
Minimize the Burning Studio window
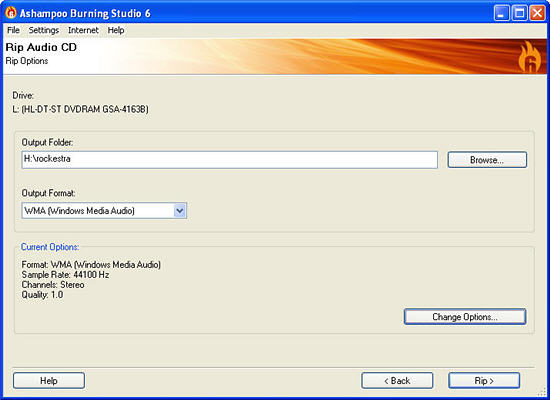pos(502,13)
